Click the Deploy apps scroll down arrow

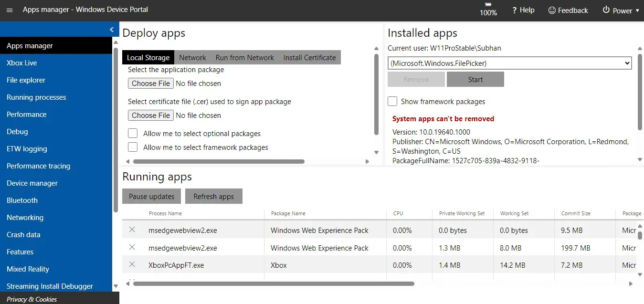pos(376,152)
